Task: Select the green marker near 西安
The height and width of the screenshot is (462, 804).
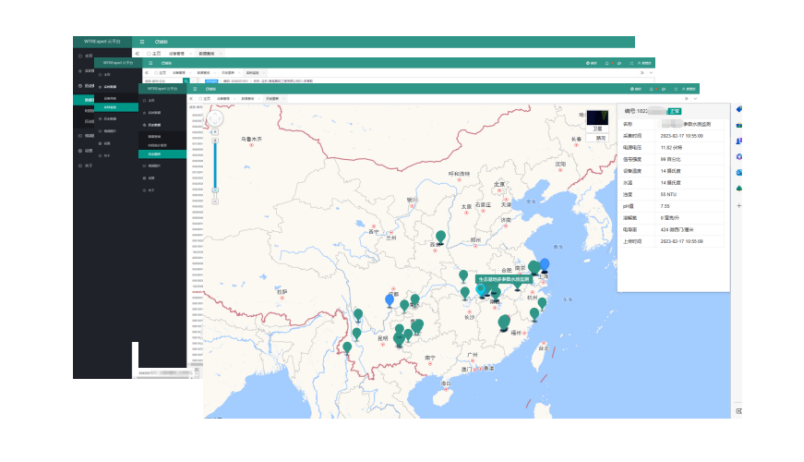Action: tap(440, 237)
